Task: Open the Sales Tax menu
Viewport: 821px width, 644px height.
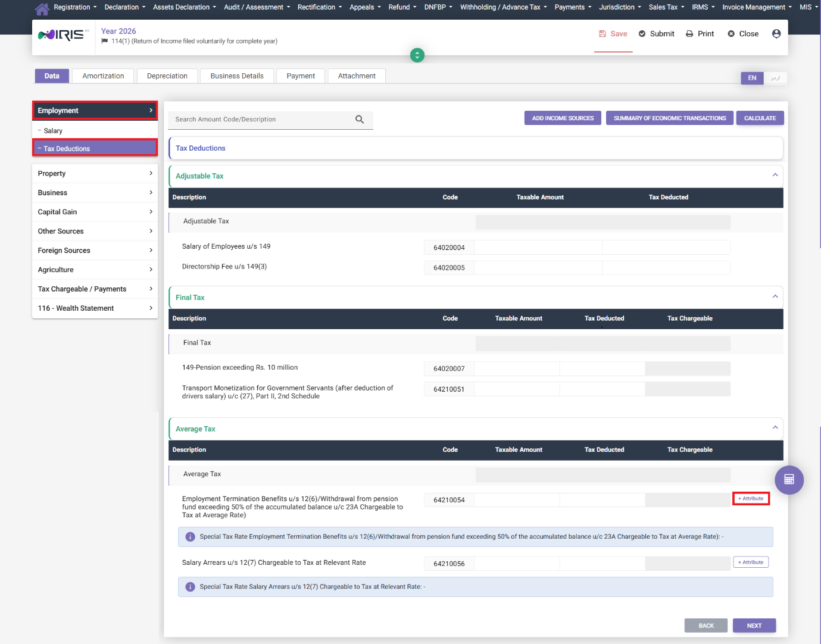Action: pos(667,7)
